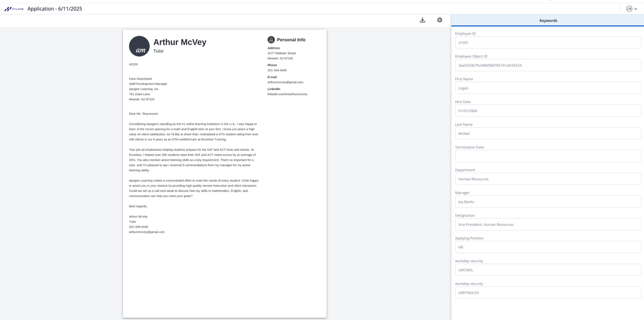Click the 4/2/20 date in letter
The width and height of the screenshot is (644, 320).
133,64
